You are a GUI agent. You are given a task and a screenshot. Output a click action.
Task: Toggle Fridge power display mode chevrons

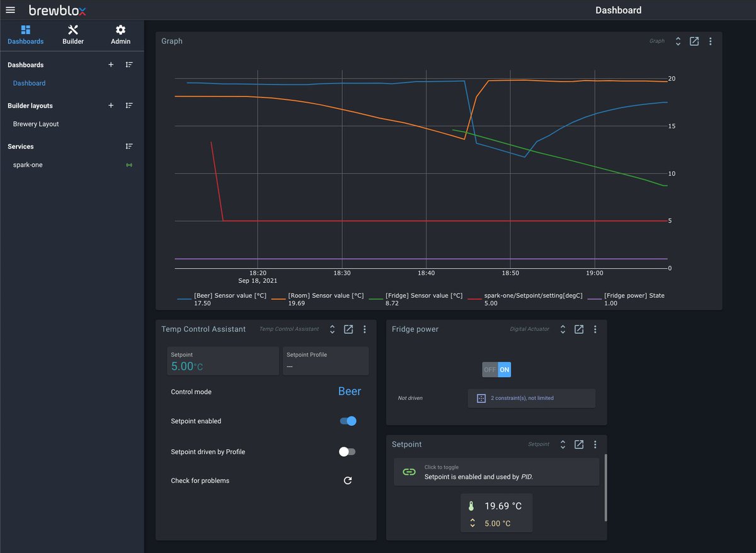[x=563, y=329]
